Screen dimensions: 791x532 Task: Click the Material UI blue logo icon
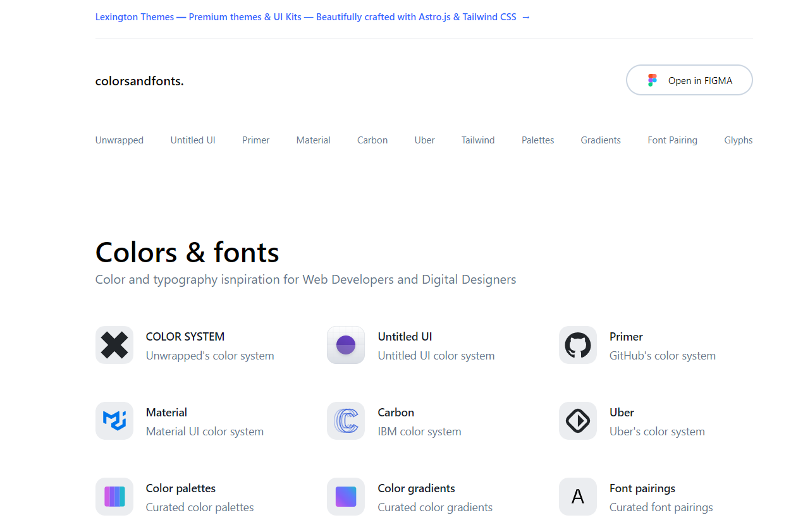pyautogui.click(x=114, y=421)
